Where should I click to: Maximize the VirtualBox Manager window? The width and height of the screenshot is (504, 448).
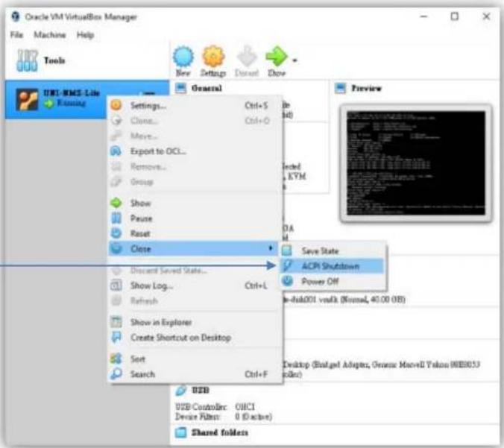[455, 16]
